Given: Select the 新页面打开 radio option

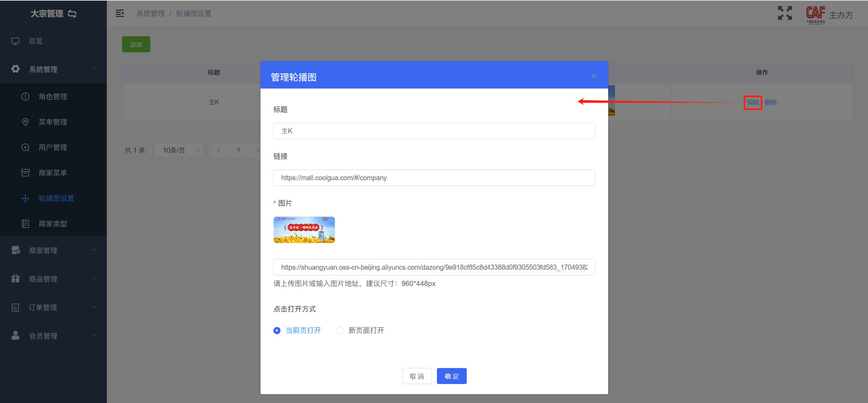Looking at the screenshot, I should [x=340, y=330].
